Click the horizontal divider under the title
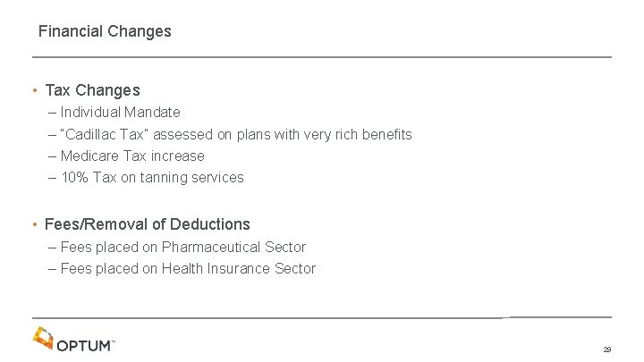This screenshot has width=644, height=362. (322, 57)
